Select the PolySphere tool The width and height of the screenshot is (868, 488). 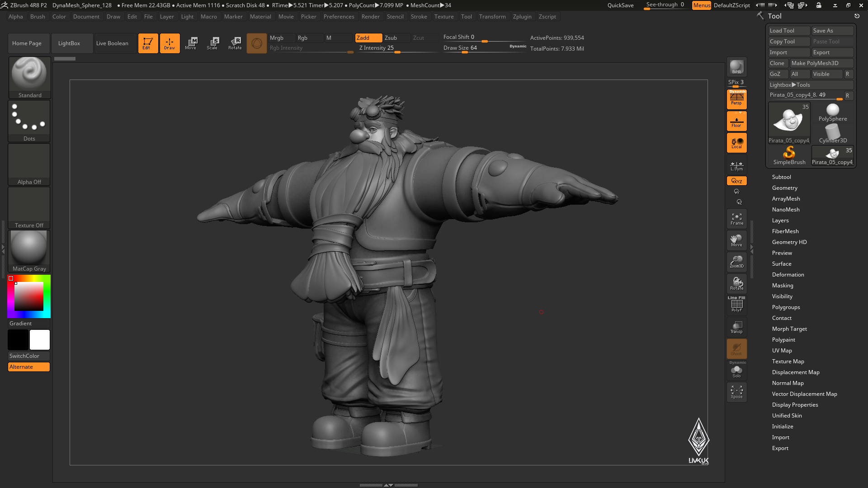coord(833,113)
